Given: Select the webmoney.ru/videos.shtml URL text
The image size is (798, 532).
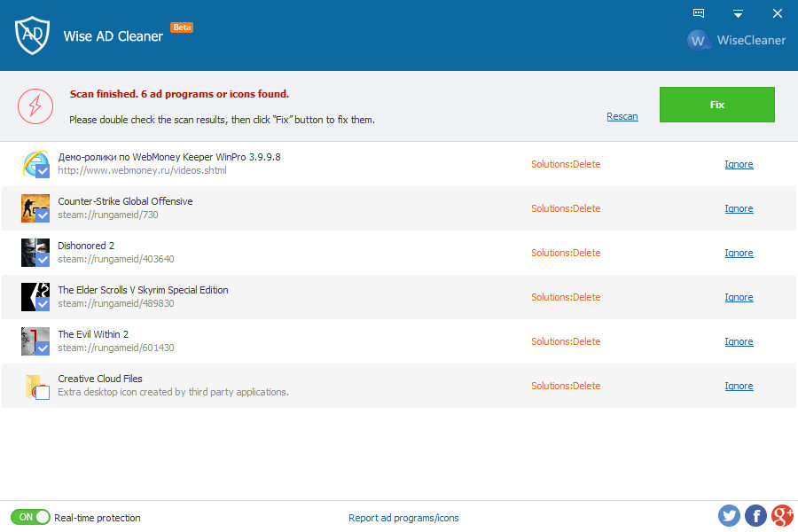Looking at the screenshot, I should [x=142, y=170].
